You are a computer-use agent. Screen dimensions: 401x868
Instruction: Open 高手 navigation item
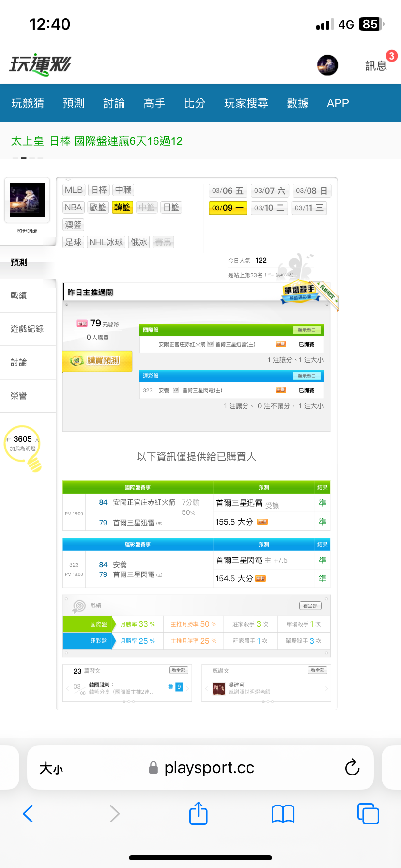tap(154, 103)
